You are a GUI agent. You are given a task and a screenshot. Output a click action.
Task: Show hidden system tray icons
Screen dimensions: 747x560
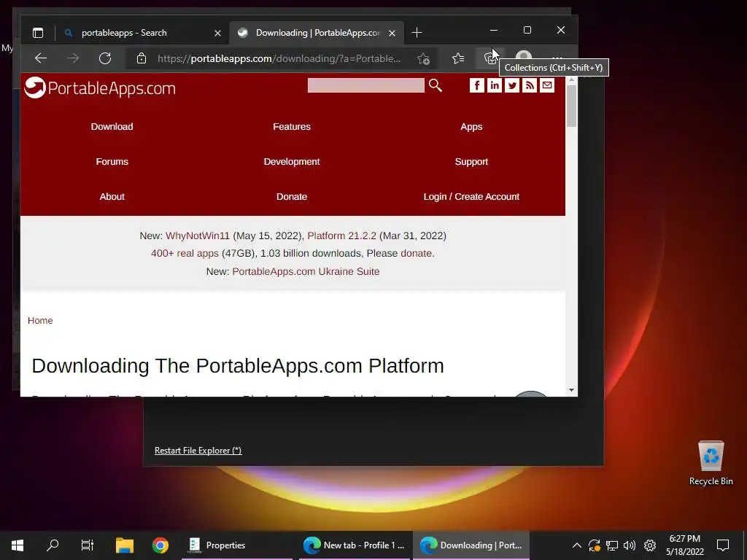point(576,545)
